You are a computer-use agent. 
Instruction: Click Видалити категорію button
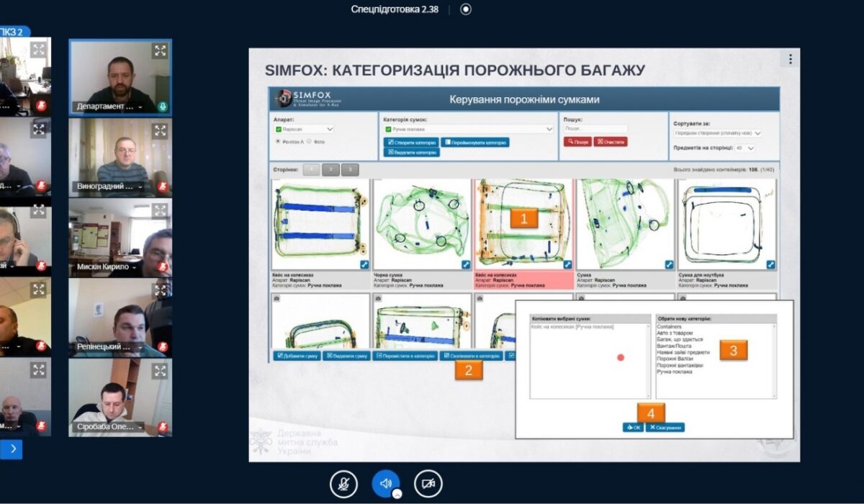(411, 153)
